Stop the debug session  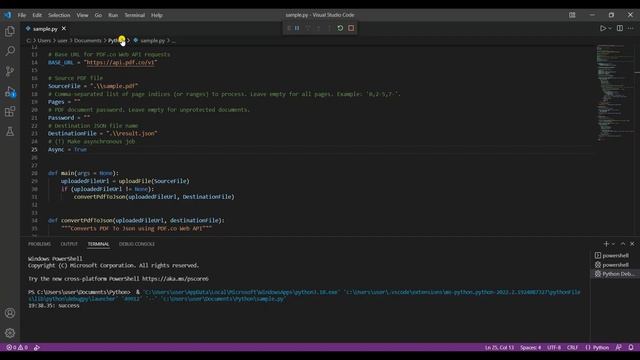tap(351, 28)
